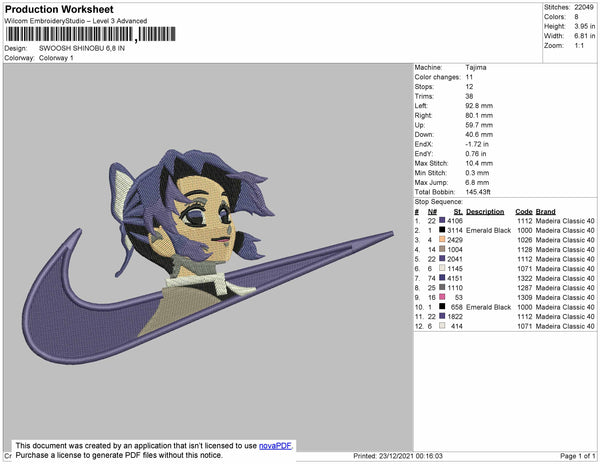Click the 'Color changes:' label
This screenshot has width=600, height=464.
(x=437, y=77)
